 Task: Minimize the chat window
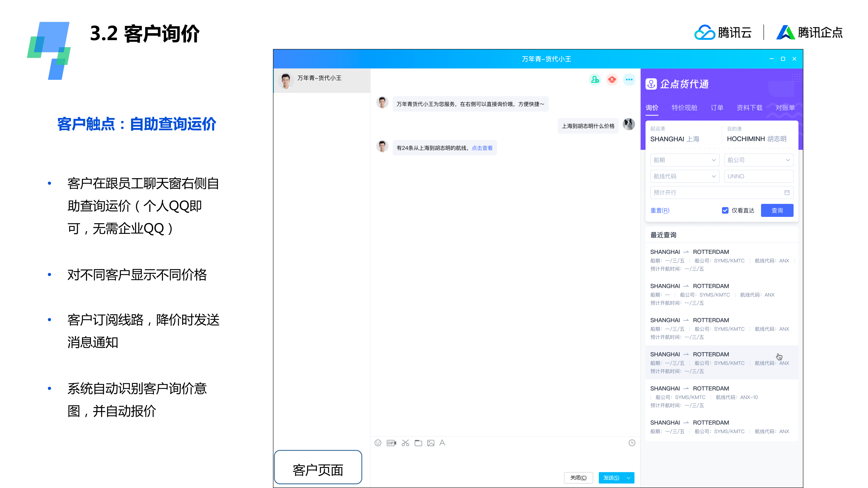pos(771,59)
